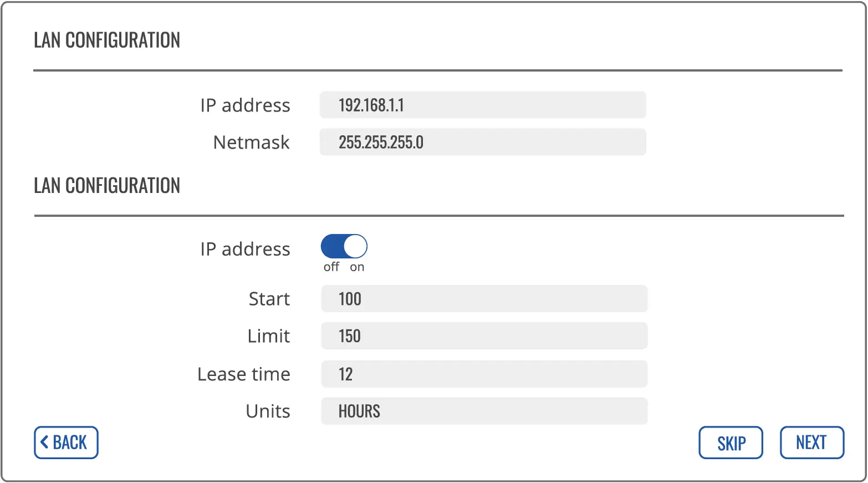Proceed with the Next button
This screenshot has width=868, height=483.
click(811, 443)
